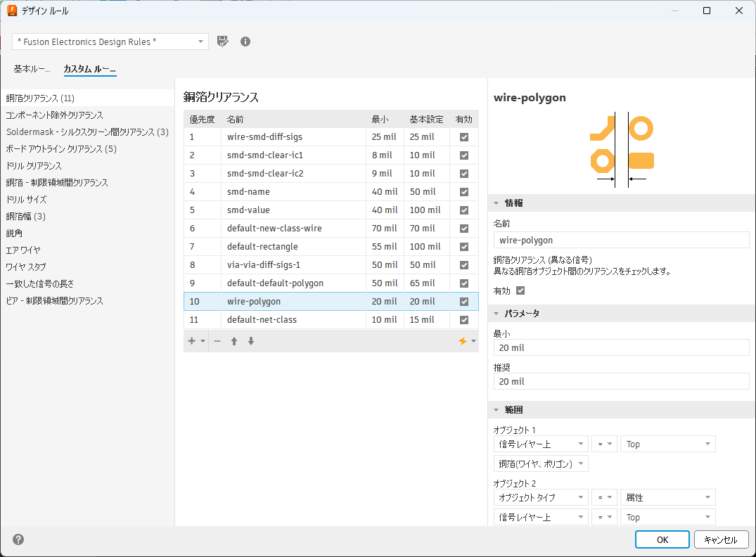Open the オブジェクト 2 Top layer dropdown

(x=668, y=517)
